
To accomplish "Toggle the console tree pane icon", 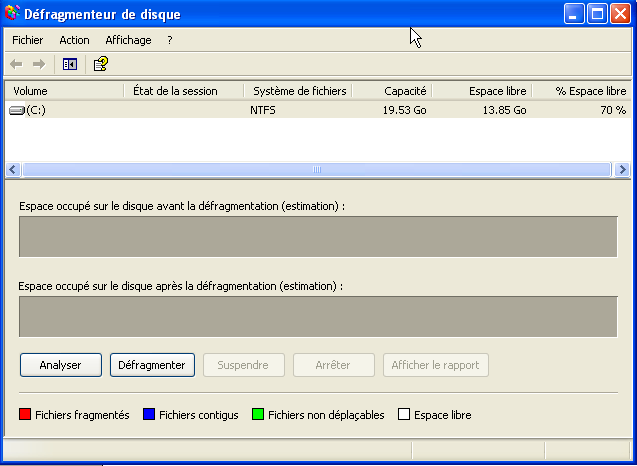I will tap(70, 64).
